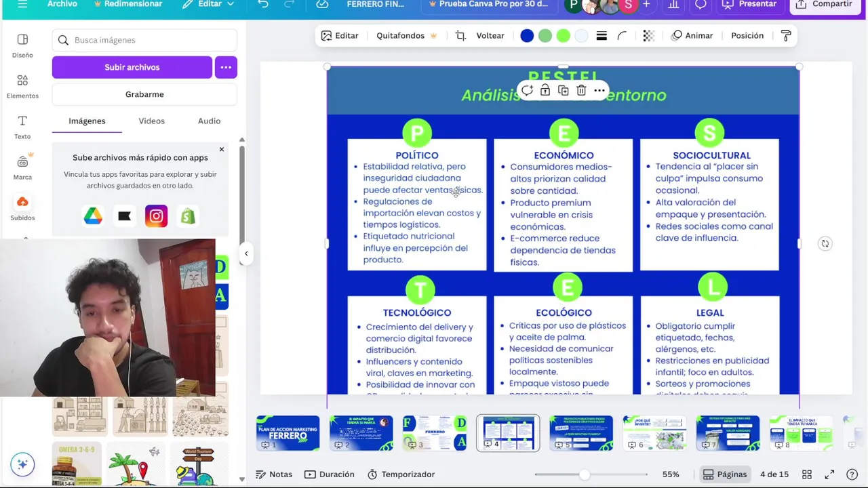
Task: Click the Voltear flip option
Action: (x=490, y=35)
